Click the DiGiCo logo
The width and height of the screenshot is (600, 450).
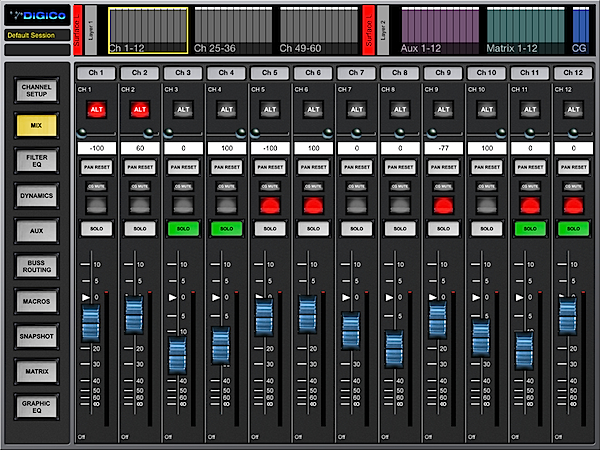point(37,15)
